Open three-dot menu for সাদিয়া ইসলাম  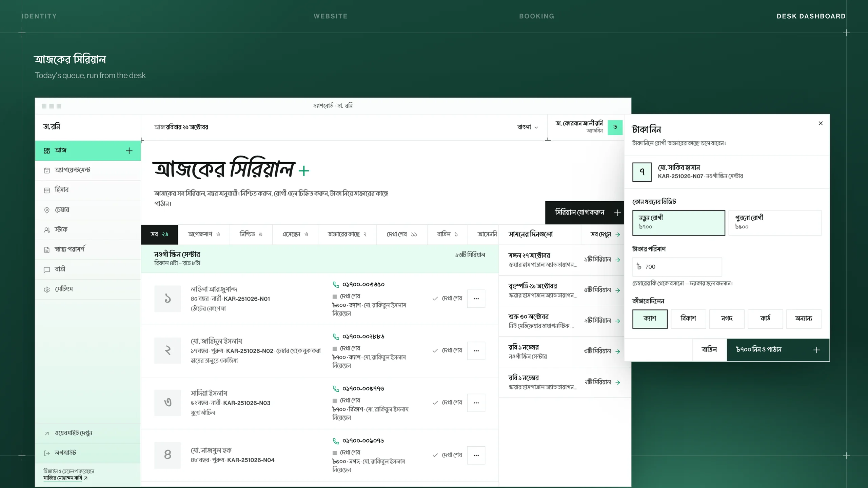476,403
